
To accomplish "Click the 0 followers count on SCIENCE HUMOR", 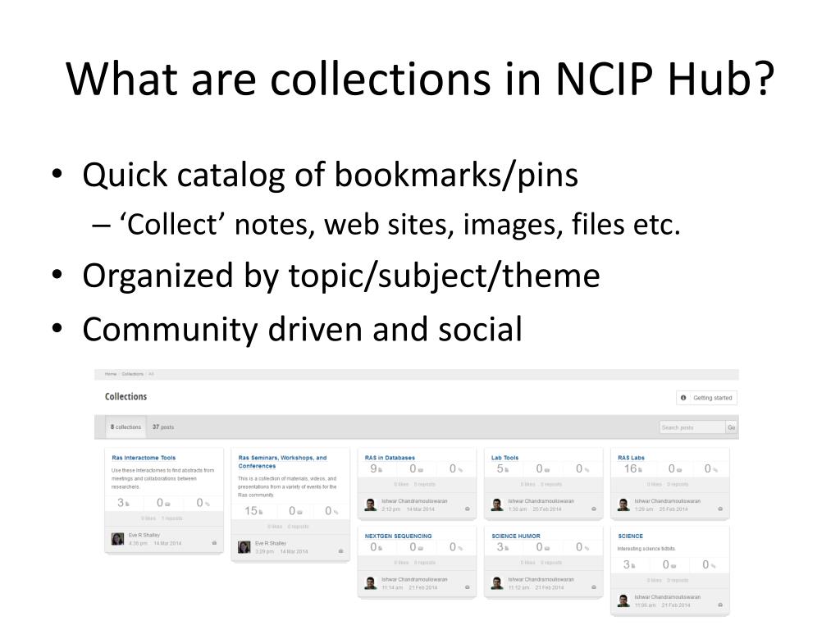I will tap(543, 547).
